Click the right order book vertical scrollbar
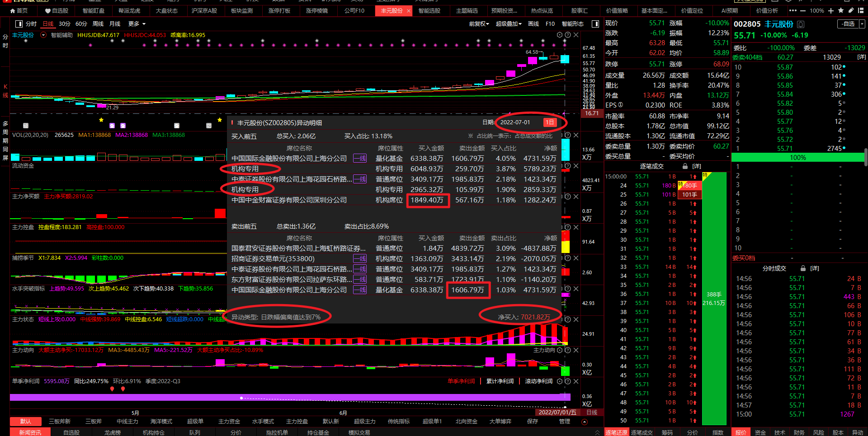This screenshot has width=868, height=436. [866, 158]
